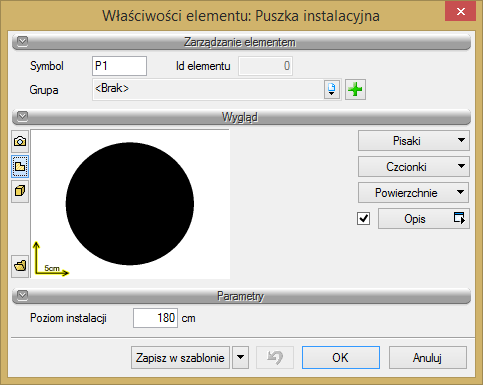483x385 pixels.
Task: Open the Pisaki dropdown
Action: point(414,141)
